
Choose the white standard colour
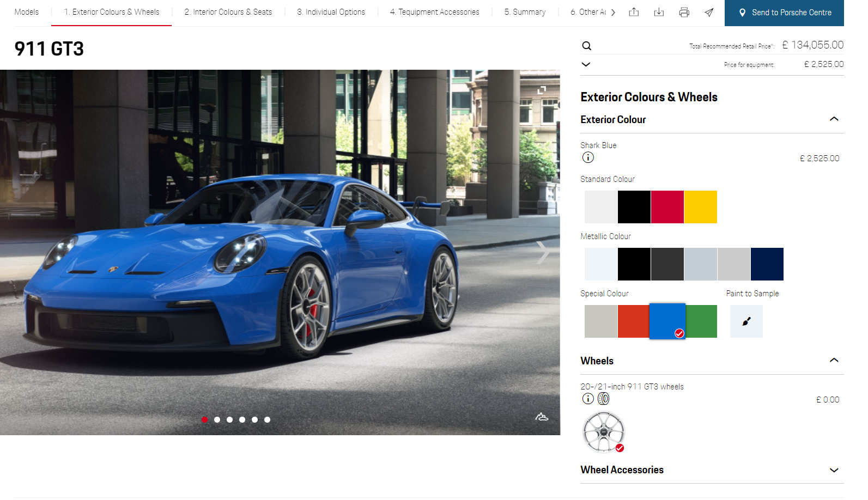point(601,207)
